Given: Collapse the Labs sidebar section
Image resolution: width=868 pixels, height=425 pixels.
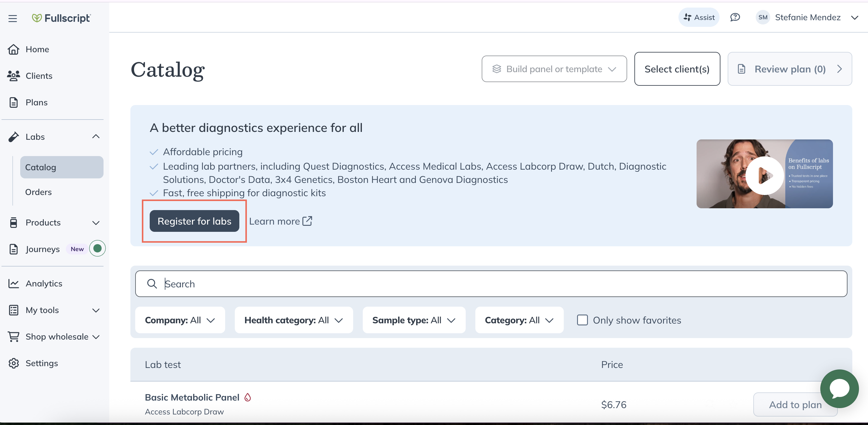Looking at the screenshot, I should (x=96, y=136).
